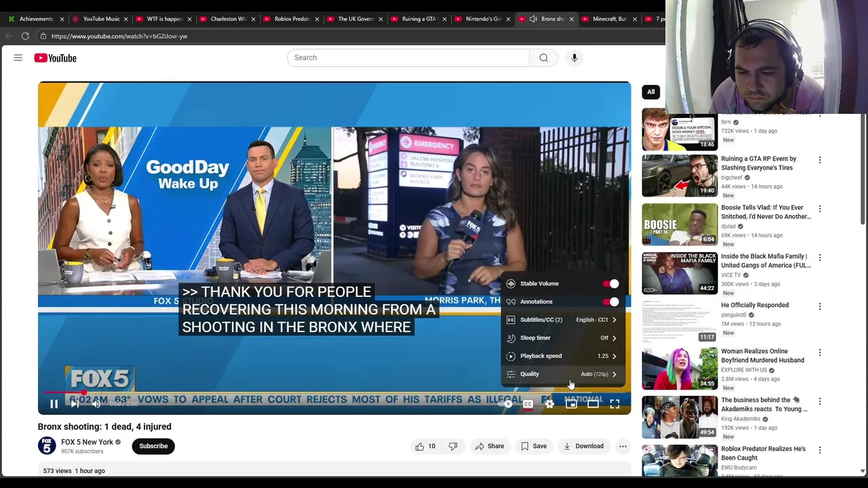Open Roblox Predator Realizes video title
The image size is (868, 488).
click(x=764, y=453)
